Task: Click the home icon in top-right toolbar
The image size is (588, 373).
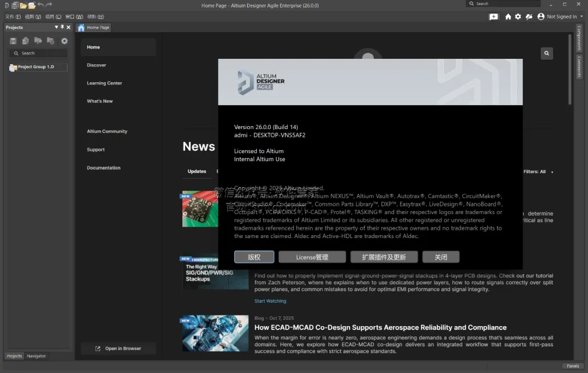Action: point(508,16)
